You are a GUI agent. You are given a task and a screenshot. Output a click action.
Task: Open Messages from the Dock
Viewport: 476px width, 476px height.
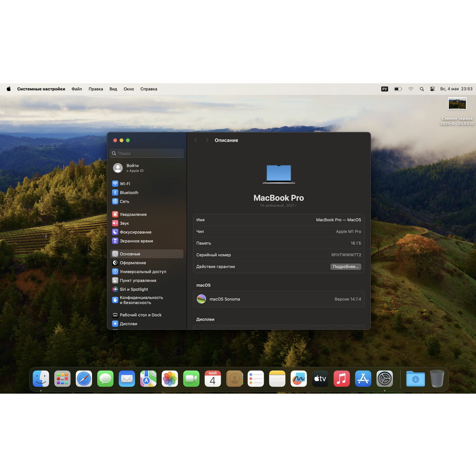[x=105, y=378]
